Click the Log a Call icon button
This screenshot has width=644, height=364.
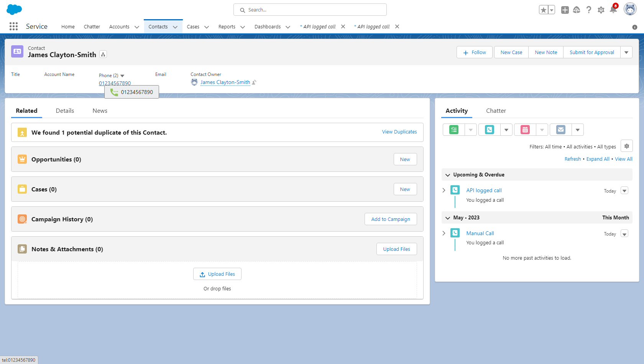[490, 130]
